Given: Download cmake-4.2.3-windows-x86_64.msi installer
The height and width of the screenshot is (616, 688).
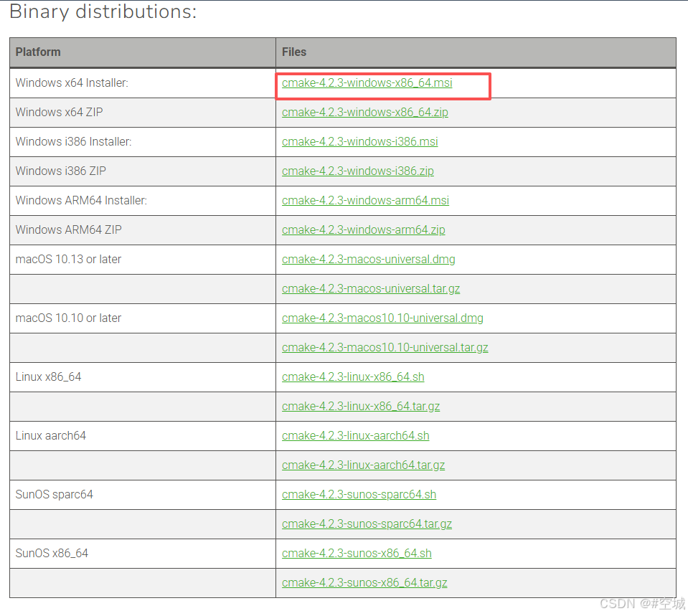Looking at the screenshot, I should 367,83.
